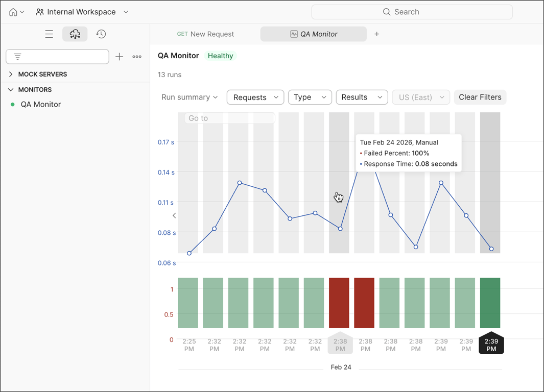This screenshot has height=392, width=544.
Task: Open the Run summary dropdown
Action: (190, 97)
